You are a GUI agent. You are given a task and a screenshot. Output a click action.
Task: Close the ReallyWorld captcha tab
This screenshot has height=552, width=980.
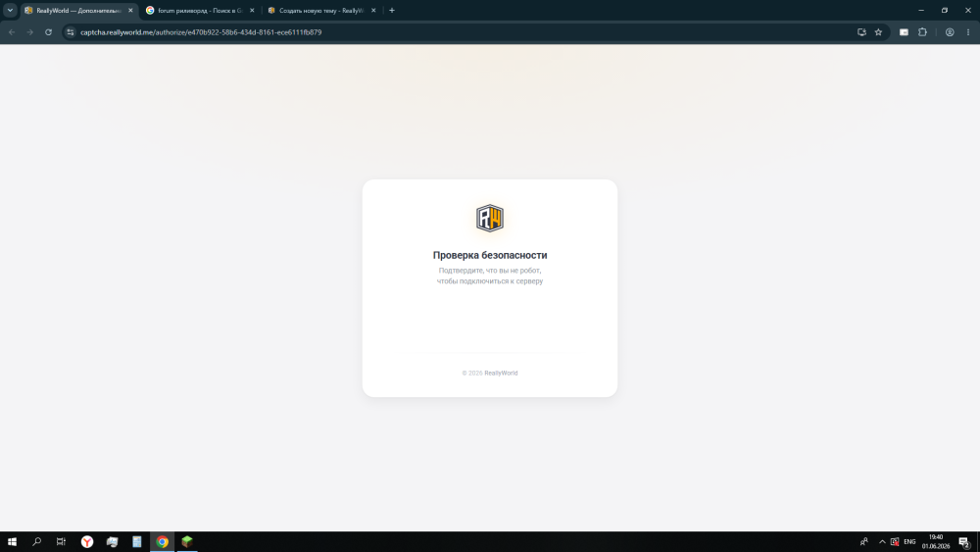point(130,11)
